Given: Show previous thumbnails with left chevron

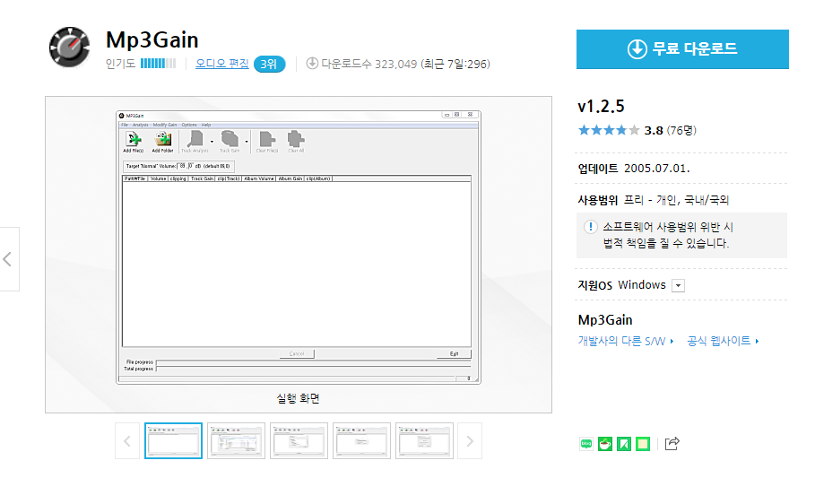Looking at the screenshot, I should click(x=127, y=441).
